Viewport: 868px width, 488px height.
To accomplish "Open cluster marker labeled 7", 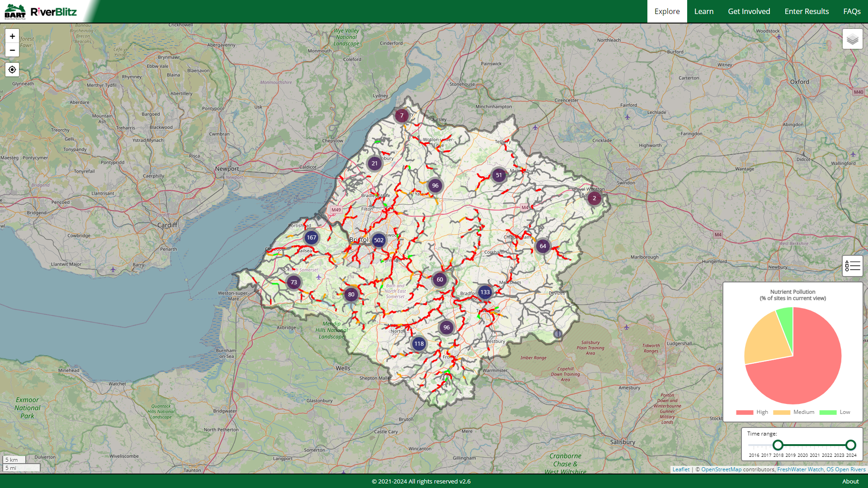I will click(x=402, y=116).
